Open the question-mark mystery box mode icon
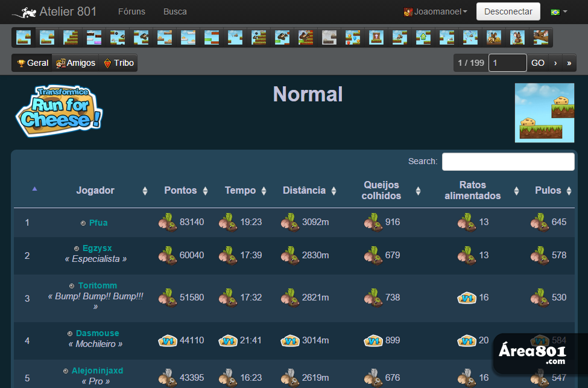This screenshot has width=588, height=388. click(376, 37)
